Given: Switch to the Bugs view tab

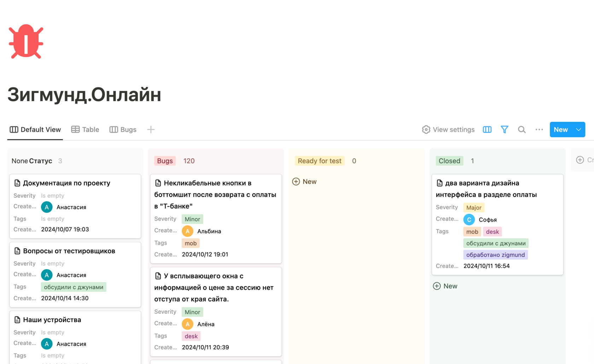Looking at the screenshot, I should point(123,130).
